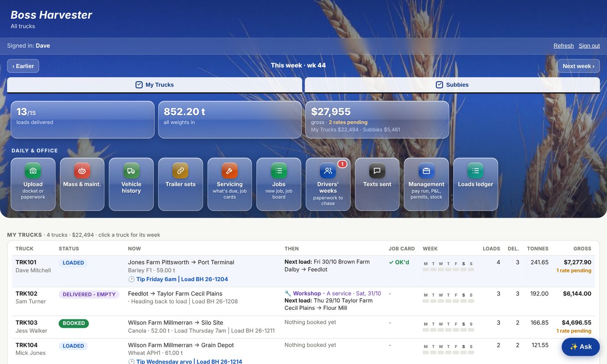Viewport: 607px width, 364px height.
Task: Toggle the My Trucks checkbox tab
Action: coord(154,85)
